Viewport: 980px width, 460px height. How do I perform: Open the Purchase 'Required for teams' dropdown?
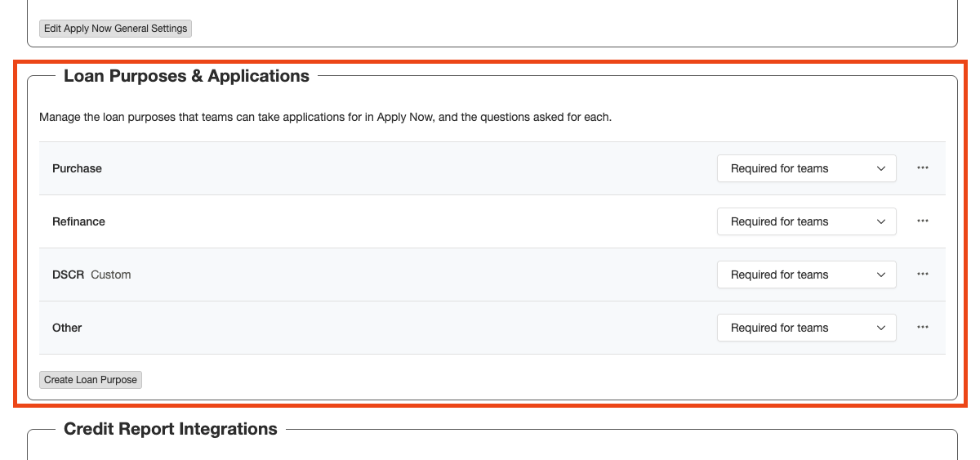tap(806, 168)
